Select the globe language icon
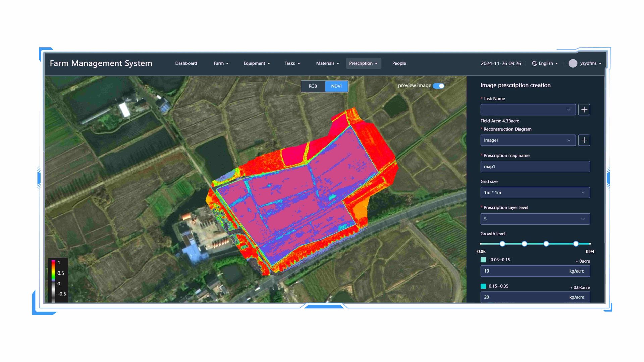The height and width of the screenshot is (362, 644). point(534,63)
